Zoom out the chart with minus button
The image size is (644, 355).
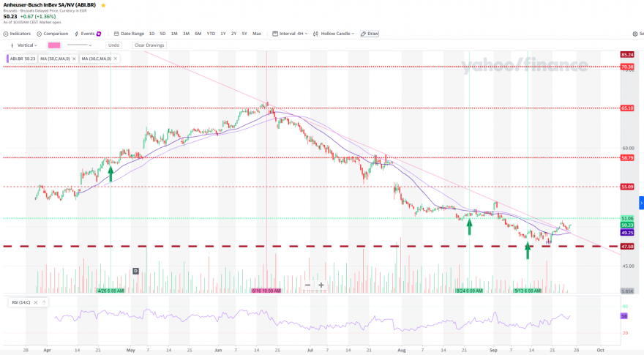pos(307,285)
